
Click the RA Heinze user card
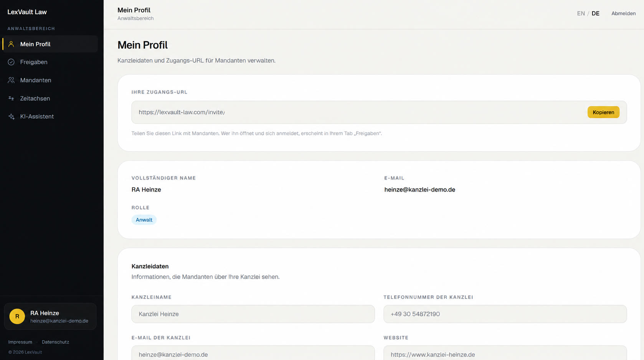pyautogui.click(x=50, y=317)
